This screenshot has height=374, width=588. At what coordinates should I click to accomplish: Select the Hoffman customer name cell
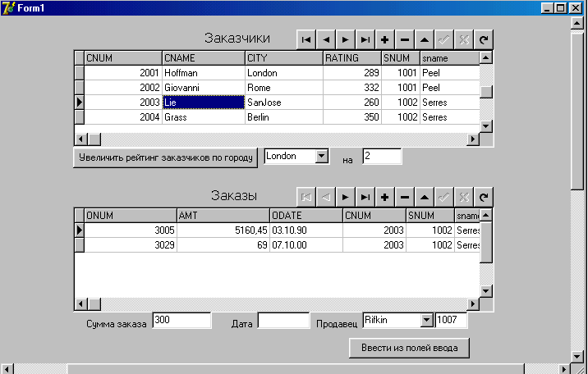click(204, 73)
